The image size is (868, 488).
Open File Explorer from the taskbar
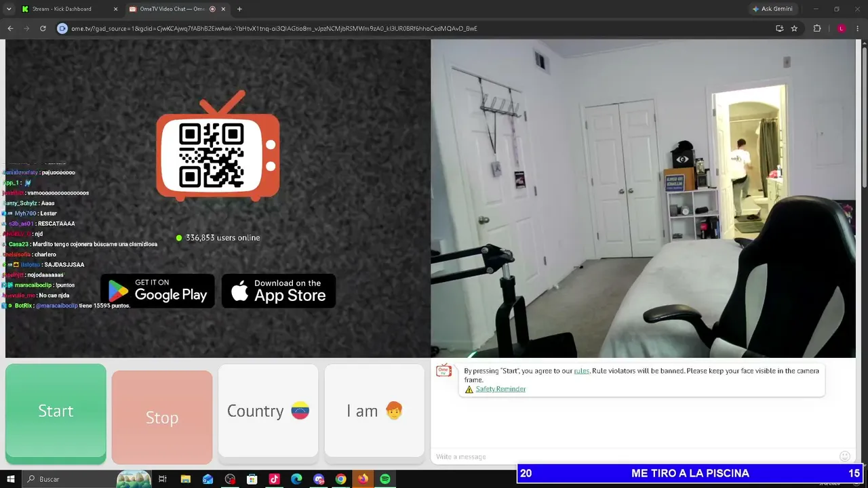click(x=185, y=479)
